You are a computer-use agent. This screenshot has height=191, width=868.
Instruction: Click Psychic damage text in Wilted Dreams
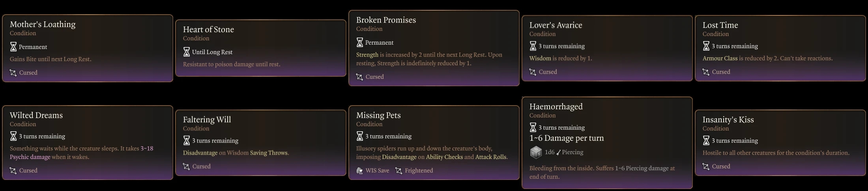(x=30, y=157)
